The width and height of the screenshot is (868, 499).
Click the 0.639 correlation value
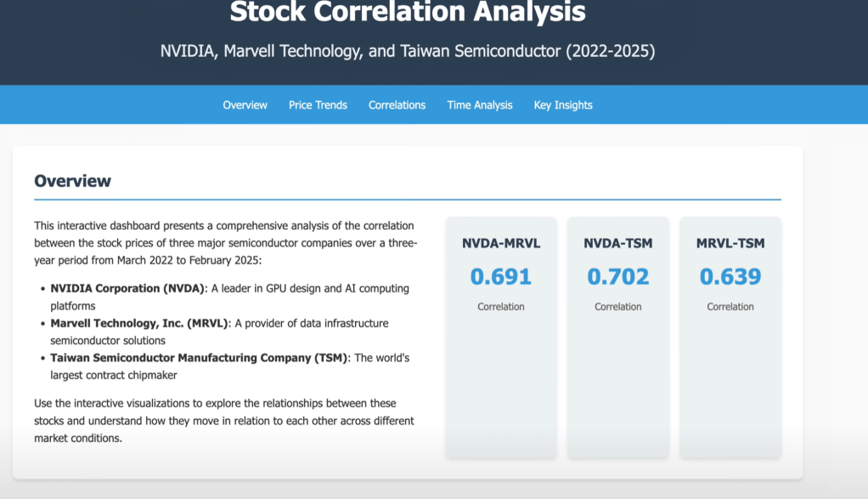click(730, 276)
